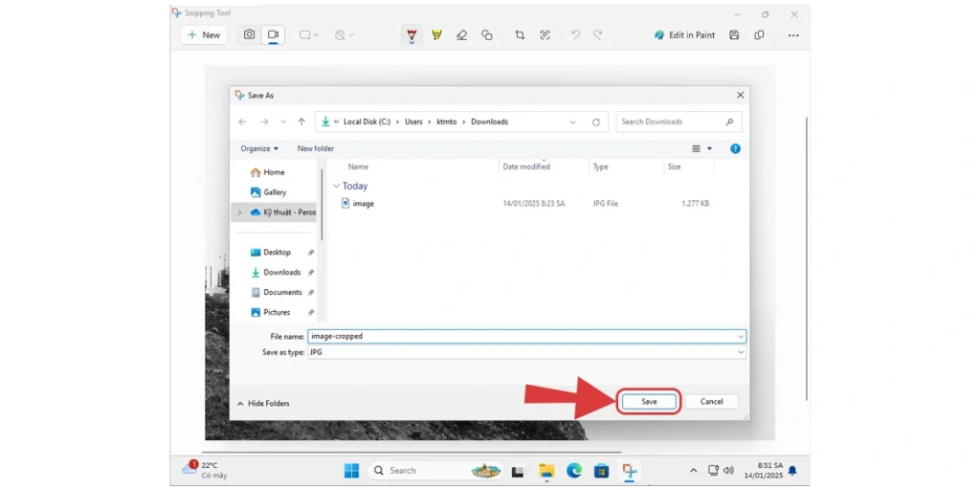Switch to screenshot snip mode
The height and width of the screenshot is (490, 980).
(249, 35)
